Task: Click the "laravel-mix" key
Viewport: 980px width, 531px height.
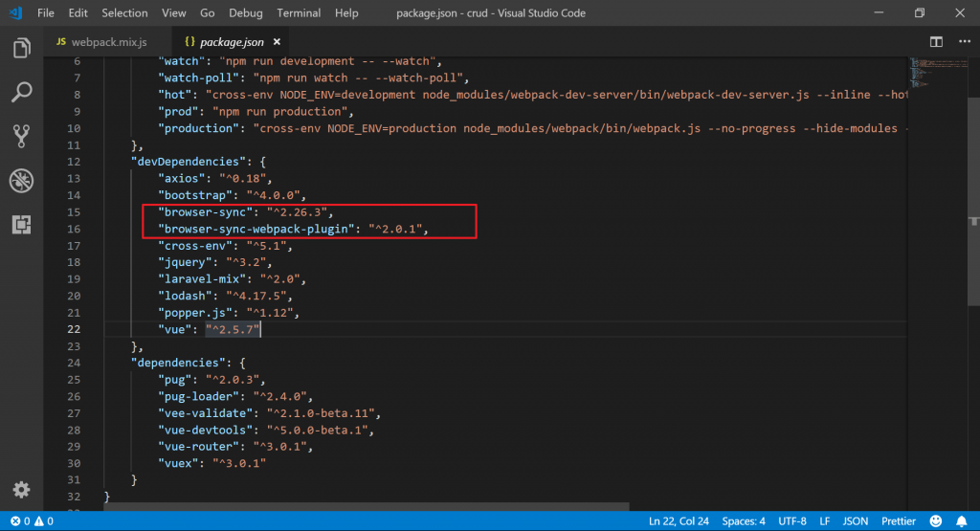Action: point(202,279)
